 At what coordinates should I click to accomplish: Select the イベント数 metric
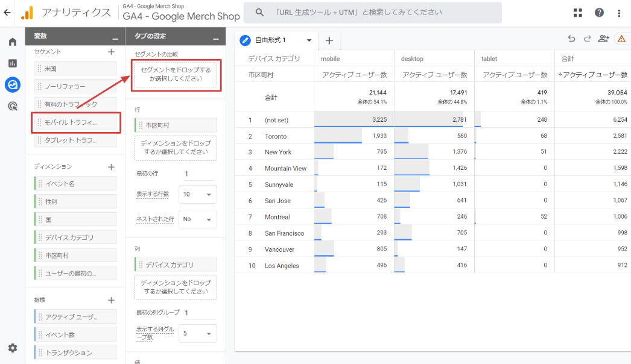click(75, 334)
